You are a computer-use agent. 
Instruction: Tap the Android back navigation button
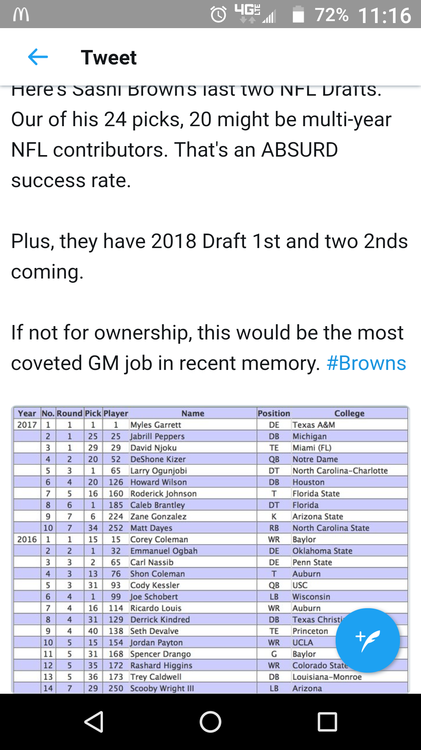(x=93, y=721)
